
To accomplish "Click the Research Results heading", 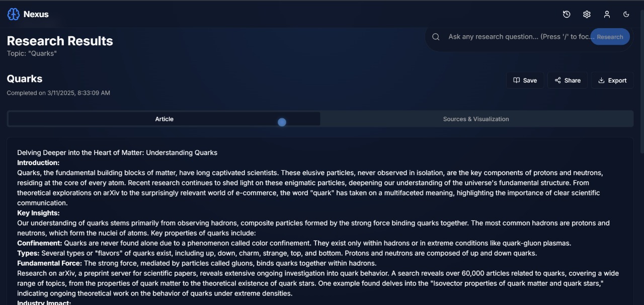I will 60,41.
